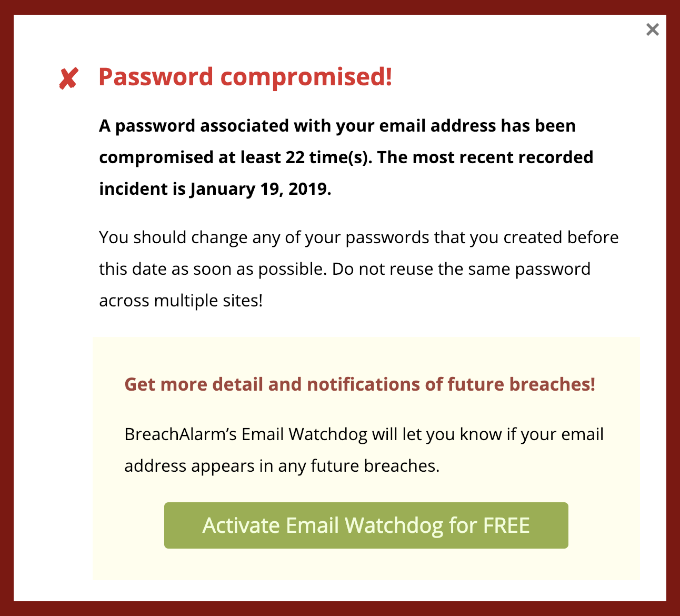Click the 'across multiple sites!' line

coord(181,301)
